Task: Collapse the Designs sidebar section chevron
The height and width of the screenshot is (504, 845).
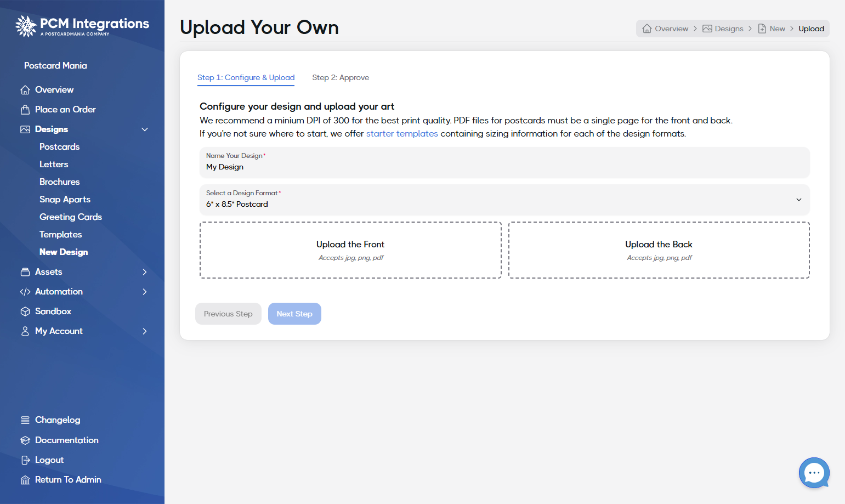Action: click(x=145, y=129)
